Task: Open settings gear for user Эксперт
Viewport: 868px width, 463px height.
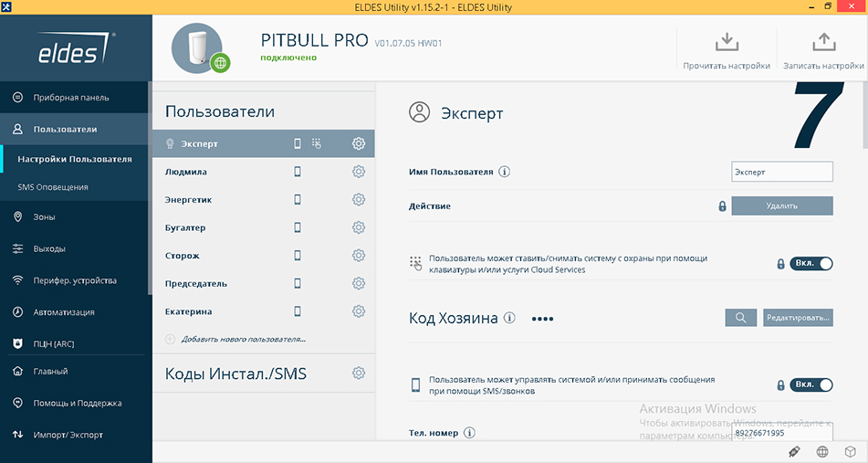Action: [x=359, y=143]
